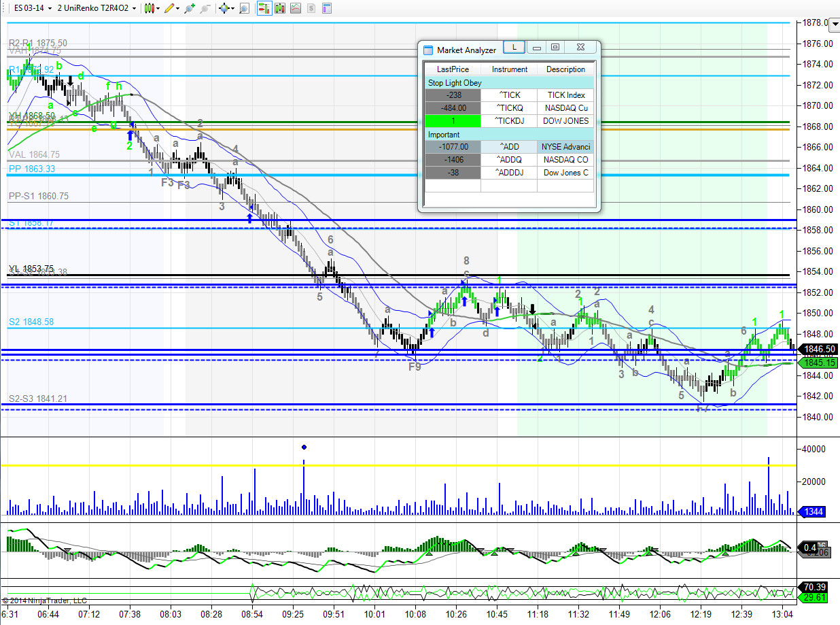Click the NYSE Advanci description cell
This screenshot has height=625, width=840.
click(x=565, y=148)
